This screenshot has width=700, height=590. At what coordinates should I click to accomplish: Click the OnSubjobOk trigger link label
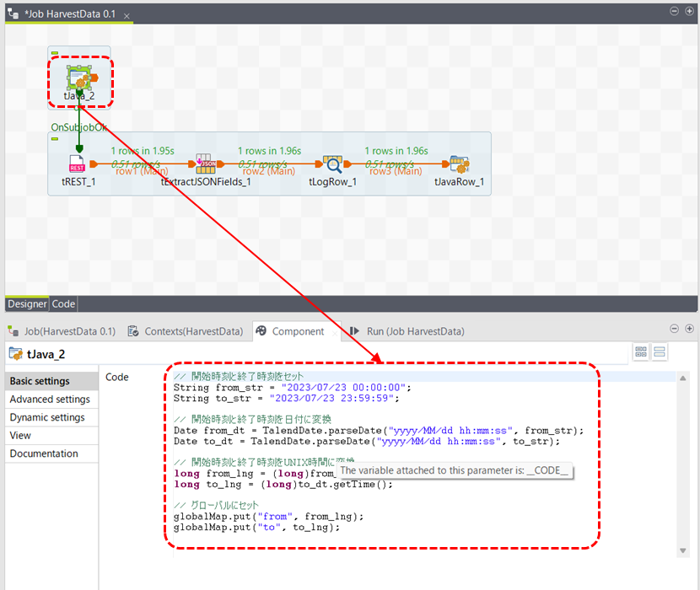click(x=78, y=127)
